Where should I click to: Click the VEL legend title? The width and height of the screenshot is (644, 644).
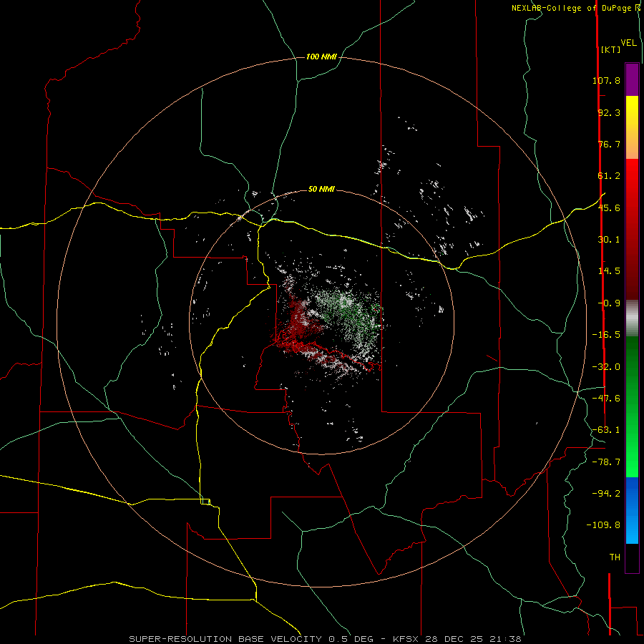628,43
